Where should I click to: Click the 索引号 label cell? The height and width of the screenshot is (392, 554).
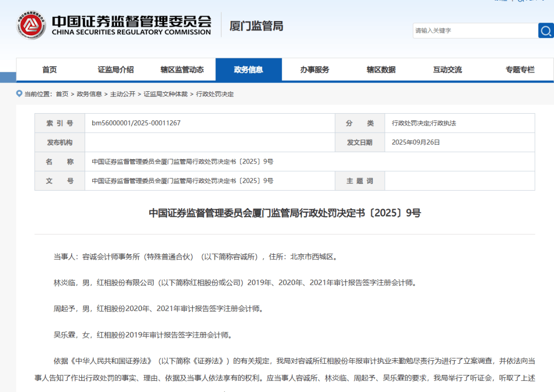pos(60,123)
